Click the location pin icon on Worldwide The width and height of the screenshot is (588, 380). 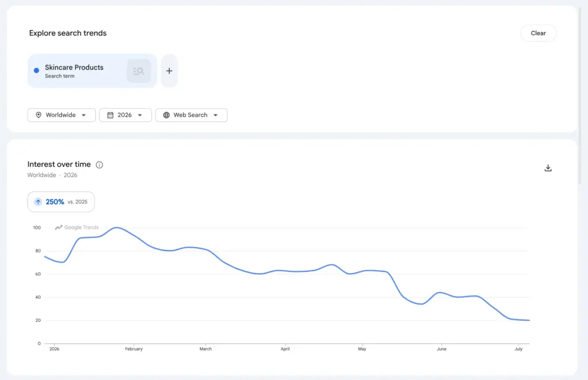(38, 115)
